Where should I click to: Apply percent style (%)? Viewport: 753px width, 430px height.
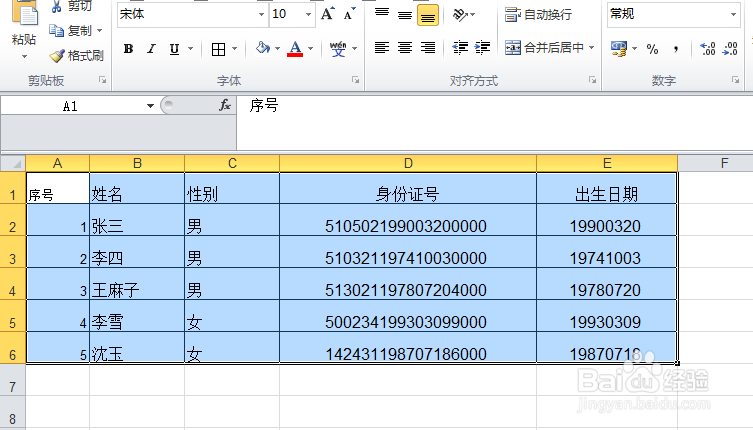pos(652,49)
